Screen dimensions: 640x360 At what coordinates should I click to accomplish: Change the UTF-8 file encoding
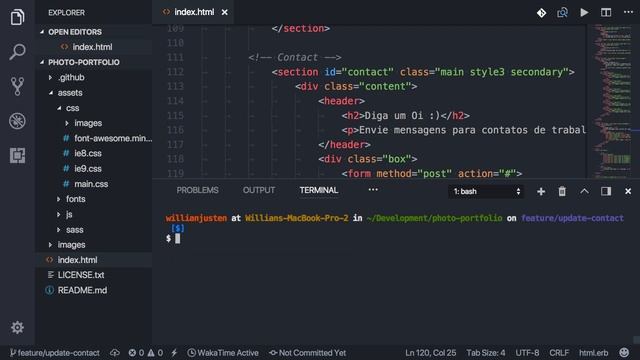click(527, 353)
